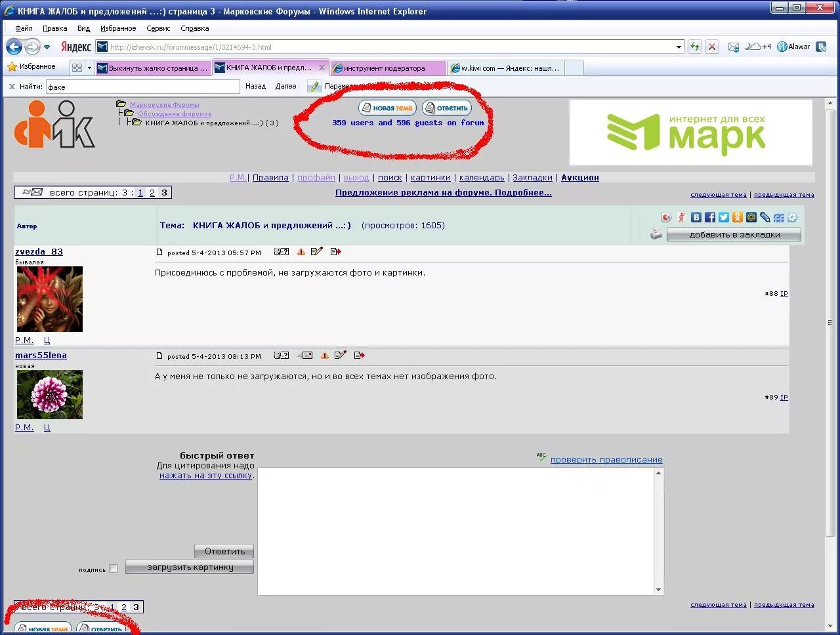This screenshot has width=840, height=635.
Task: Open the Обсуждение форумов breadcrumb link
Action: pos(175,114)
